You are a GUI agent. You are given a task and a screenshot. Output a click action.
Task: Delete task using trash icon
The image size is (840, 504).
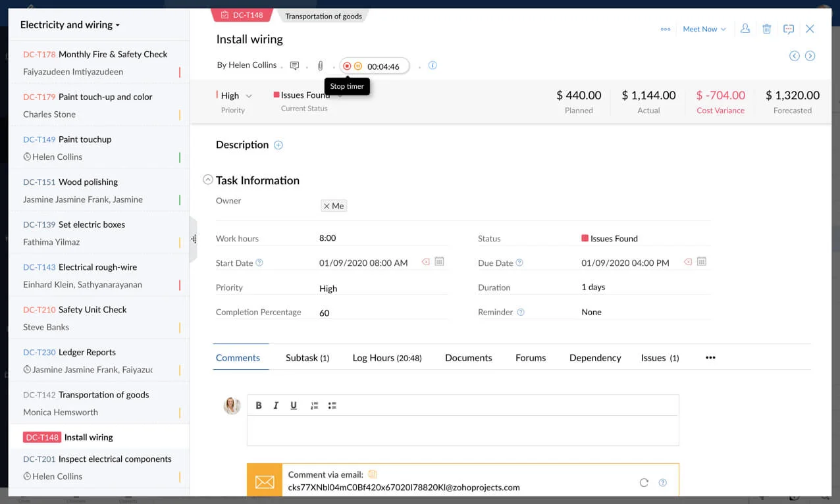point(766,29)
